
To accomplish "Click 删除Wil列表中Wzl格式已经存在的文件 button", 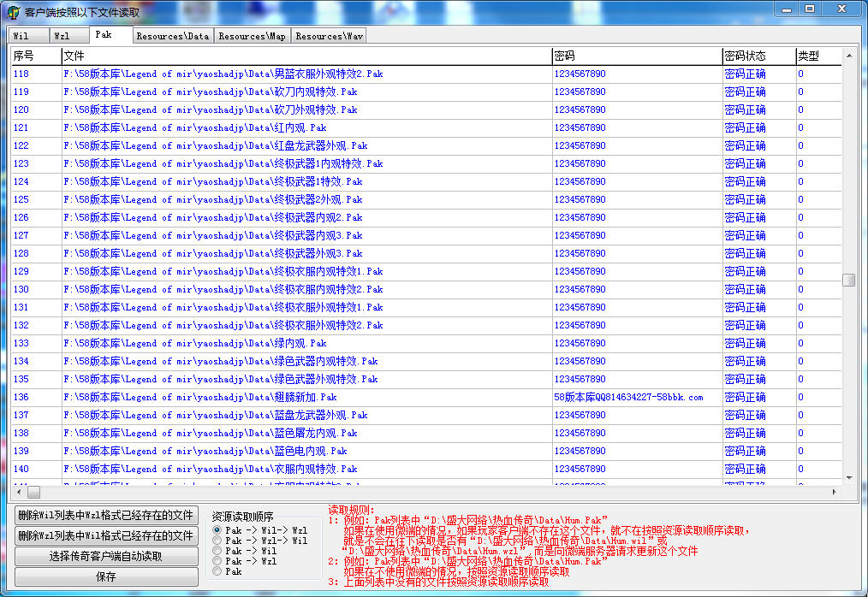I will (x=106, y=515).
